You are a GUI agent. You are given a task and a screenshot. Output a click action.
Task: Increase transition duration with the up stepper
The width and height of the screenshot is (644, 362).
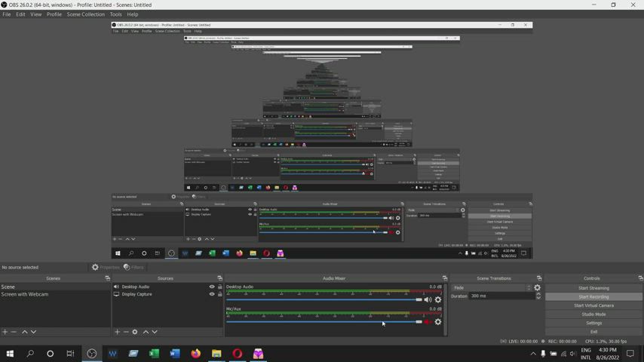pos(538,294)
